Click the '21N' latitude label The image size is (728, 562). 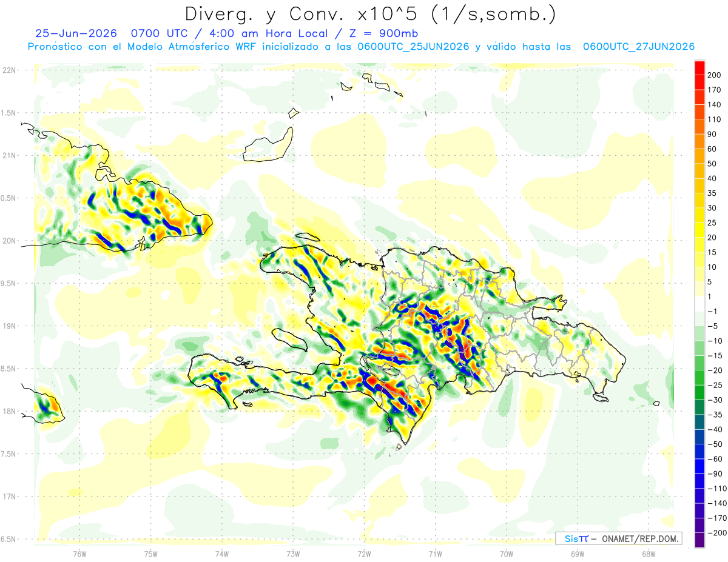10,156
